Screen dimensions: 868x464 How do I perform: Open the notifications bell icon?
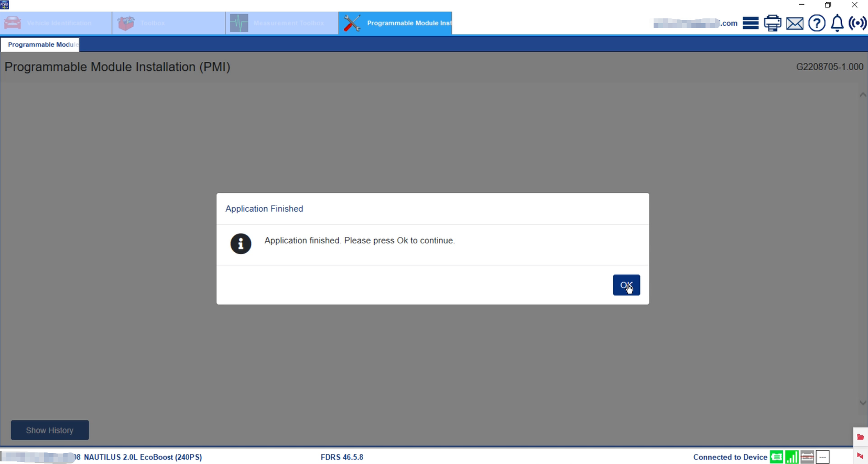pyautogui.click(x=838, y=23)
